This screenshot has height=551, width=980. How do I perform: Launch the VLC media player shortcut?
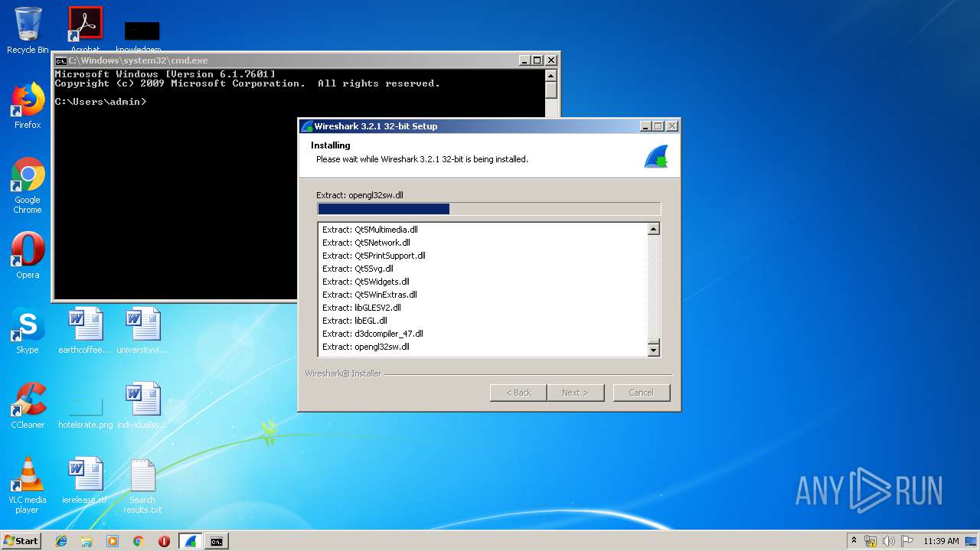click(28, 485)
